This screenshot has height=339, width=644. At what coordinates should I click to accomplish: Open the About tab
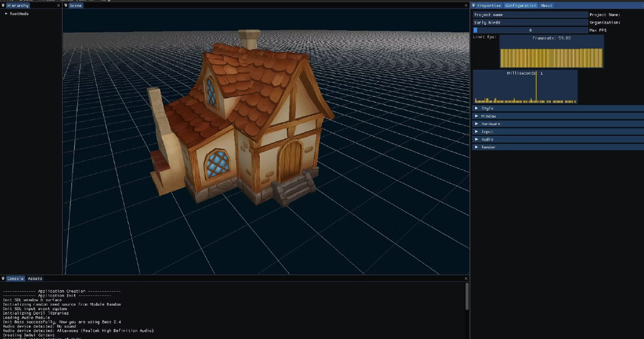coord(546,5)
